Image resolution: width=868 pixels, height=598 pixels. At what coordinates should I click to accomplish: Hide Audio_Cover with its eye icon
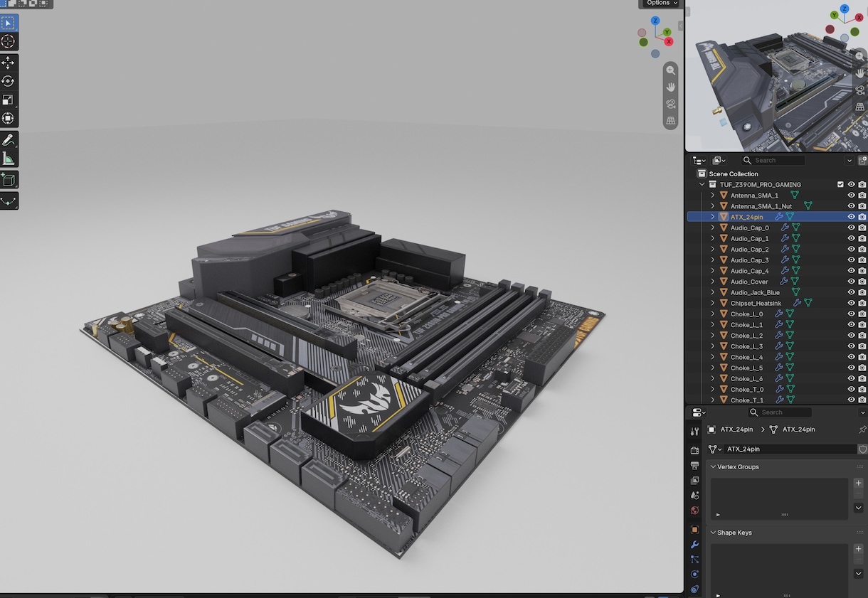pyautogui.click(x=851, y=282)
